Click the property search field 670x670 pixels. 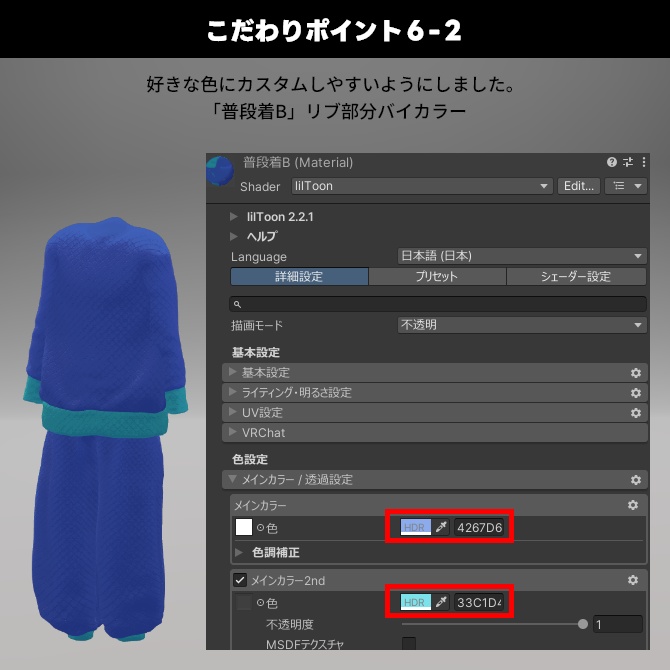(438, 304)
